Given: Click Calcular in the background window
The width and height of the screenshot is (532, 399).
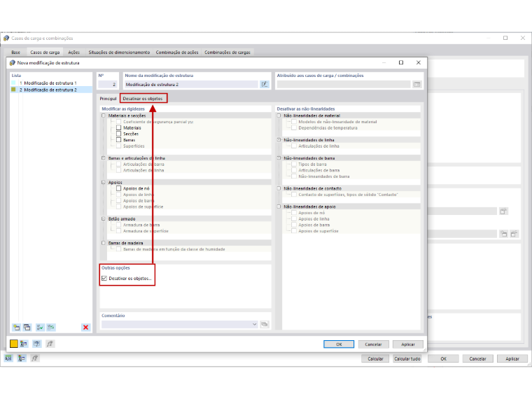Looking at the screenshot, I should click(x=375, y=358).
